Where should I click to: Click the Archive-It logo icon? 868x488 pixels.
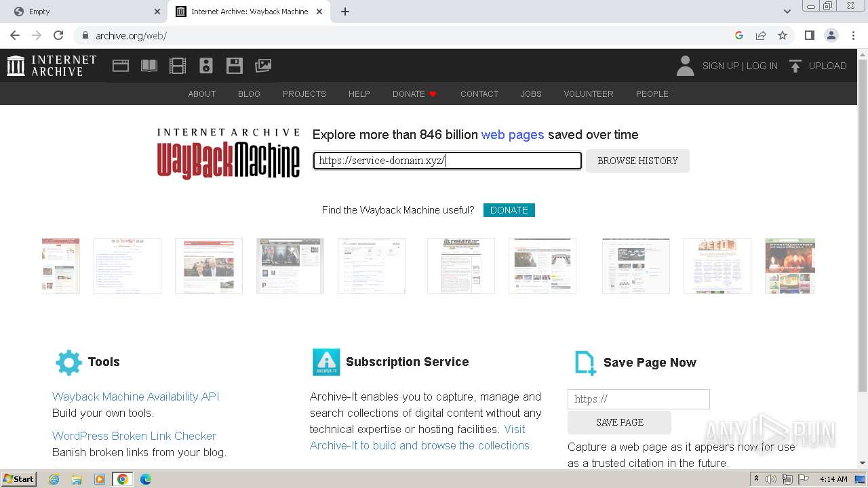point(326,363)
